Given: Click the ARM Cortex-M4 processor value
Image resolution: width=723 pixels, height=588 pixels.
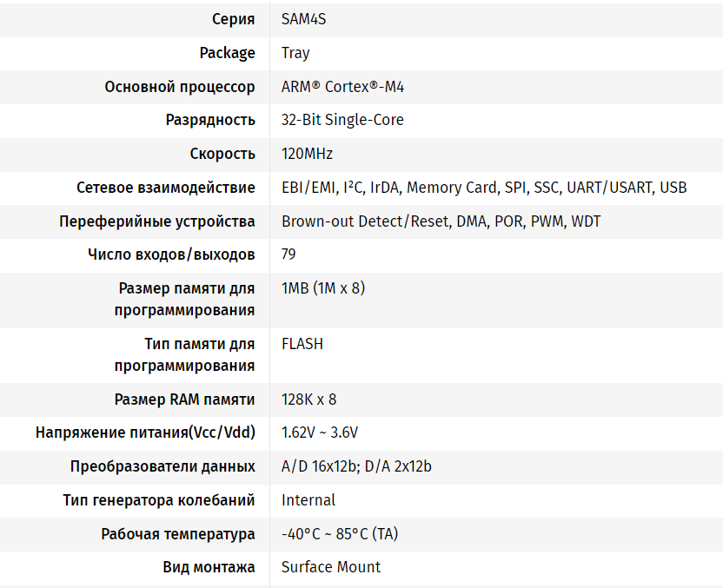Looking at the screenshot, I should 342,87.
